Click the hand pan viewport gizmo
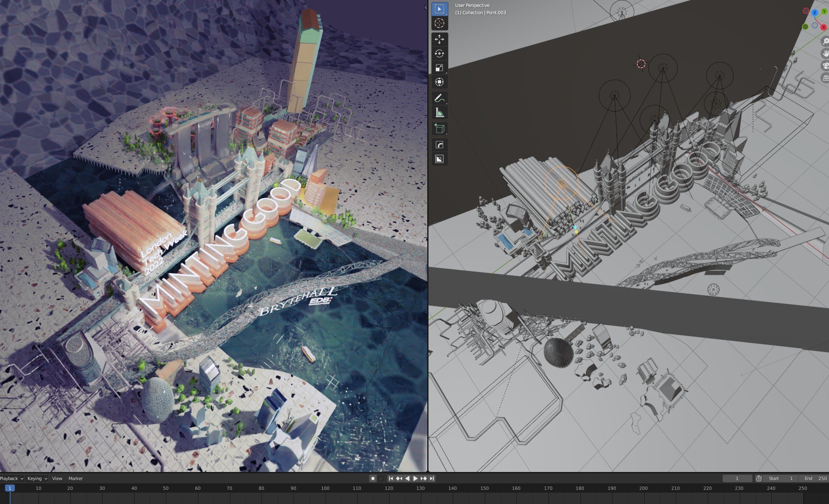 point(825,53)
